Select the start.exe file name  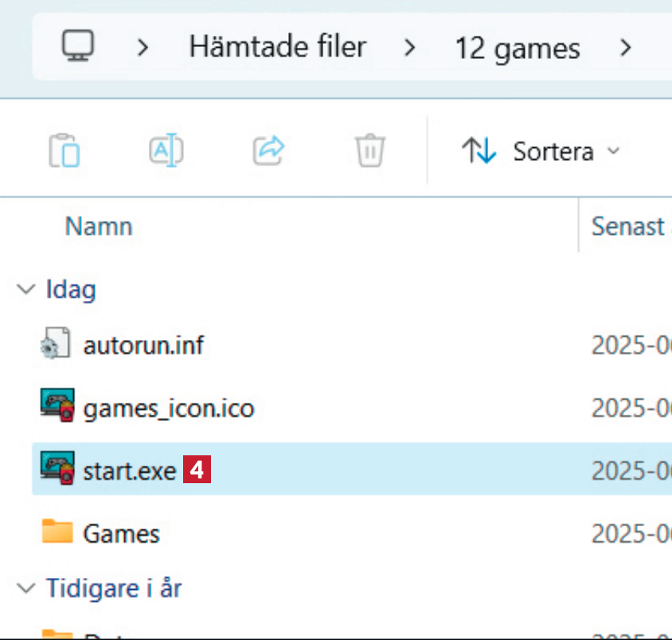click(129, 470)
